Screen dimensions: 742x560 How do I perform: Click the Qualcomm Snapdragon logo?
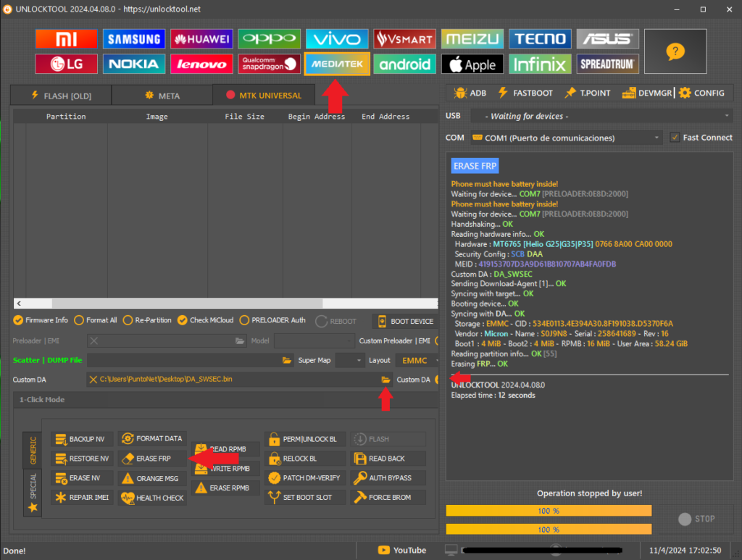(x=269, y=64)
